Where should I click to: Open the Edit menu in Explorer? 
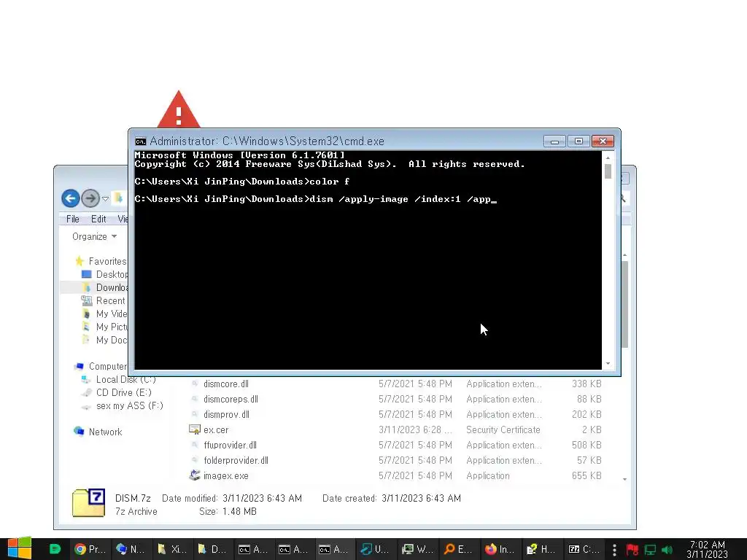pyautogui.click(x=98, y=219)
